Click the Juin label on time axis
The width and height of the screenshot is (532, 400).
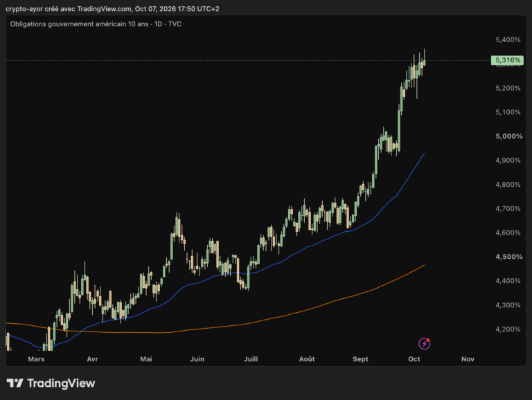(197, 359)
